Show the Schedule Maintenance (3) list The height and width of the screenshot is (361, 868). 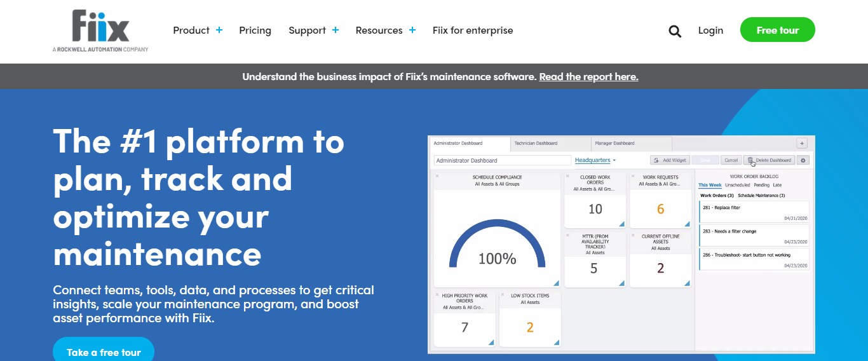[x=761, y=196]
